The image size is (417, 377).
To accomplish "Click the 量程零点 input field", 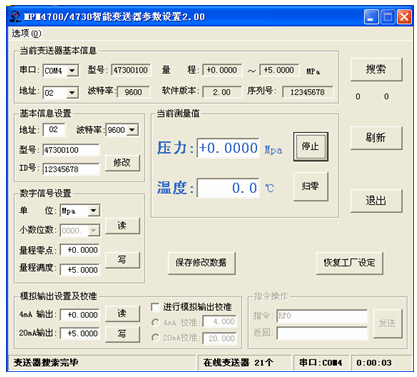I will [80, 250].
